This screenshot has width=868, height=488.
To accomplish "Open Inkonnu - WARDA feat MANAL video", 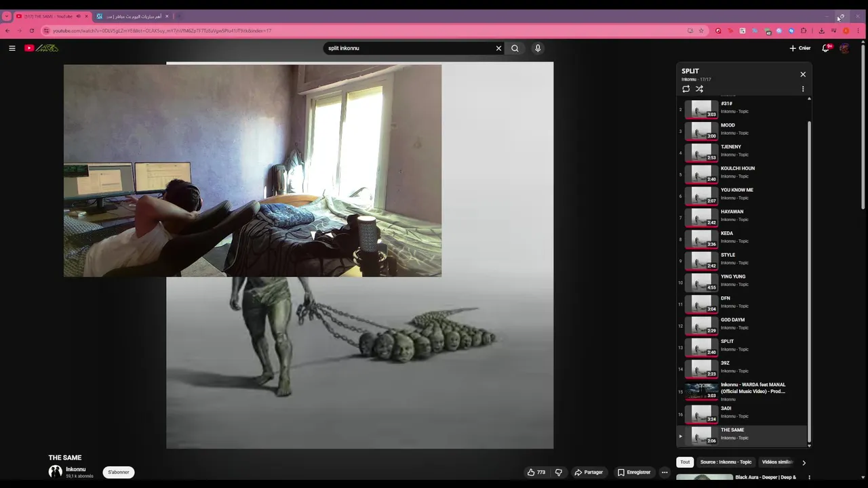I will pos(742,392).
